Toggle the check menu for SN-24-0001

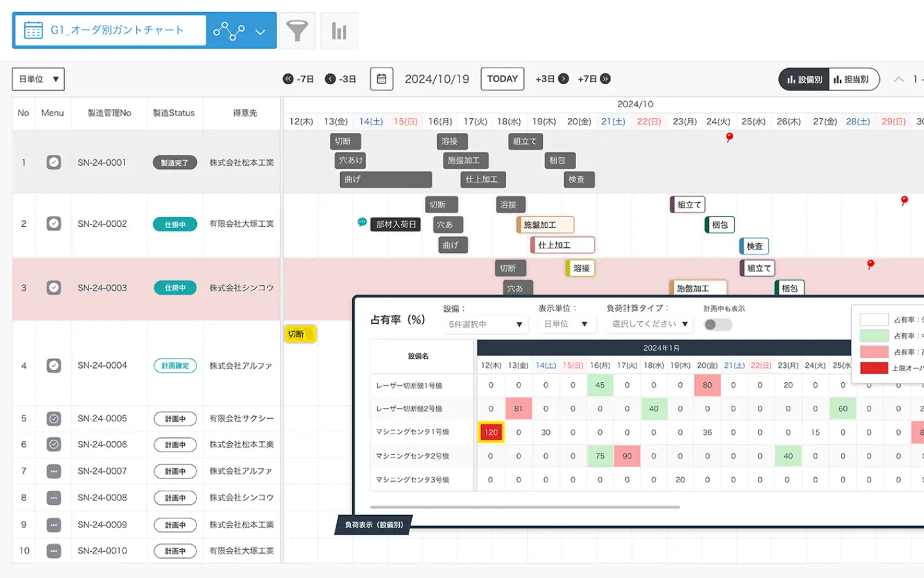(54, 162)
